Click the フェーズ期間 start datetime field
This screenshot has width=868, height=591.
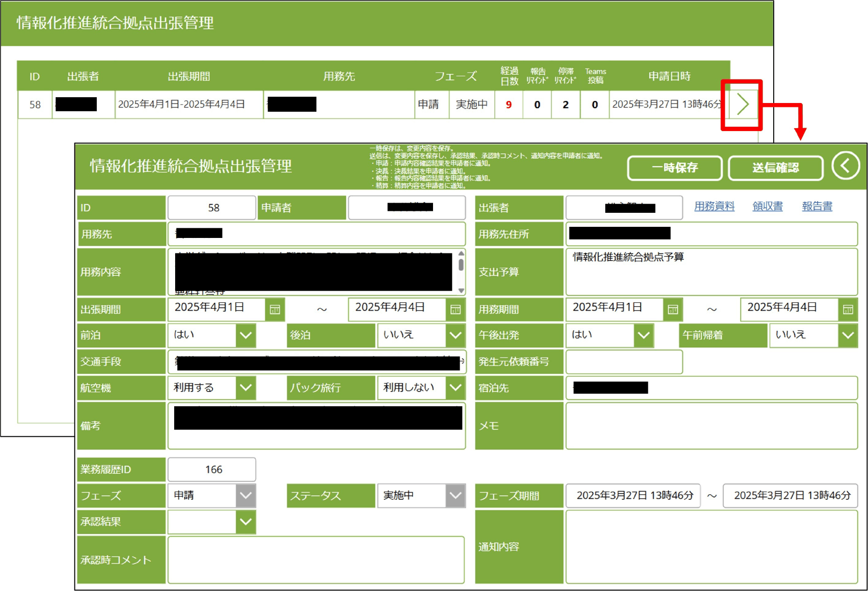[633, 496]
